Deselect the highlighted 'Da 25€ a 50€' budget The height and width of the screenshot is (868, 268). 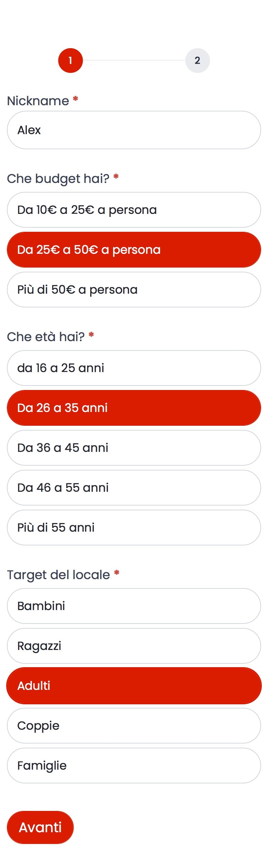(x=134, y=250)
